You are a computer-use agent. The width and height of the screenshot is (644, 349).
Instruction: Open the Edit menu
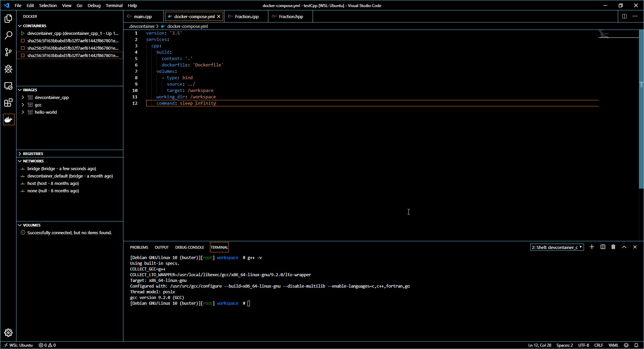pyautogui.click(x=30, y=5)
